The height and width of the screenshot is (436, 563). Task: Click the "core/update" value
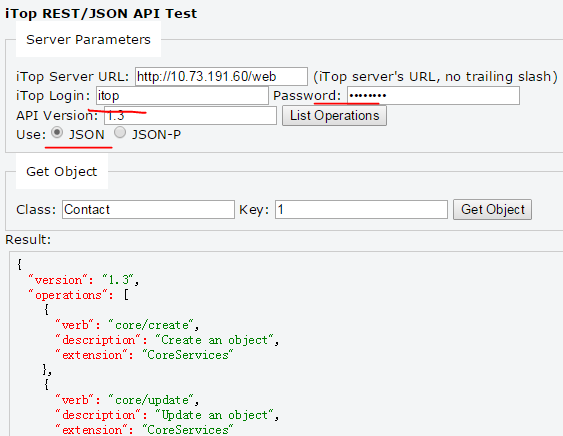point(151,400)
